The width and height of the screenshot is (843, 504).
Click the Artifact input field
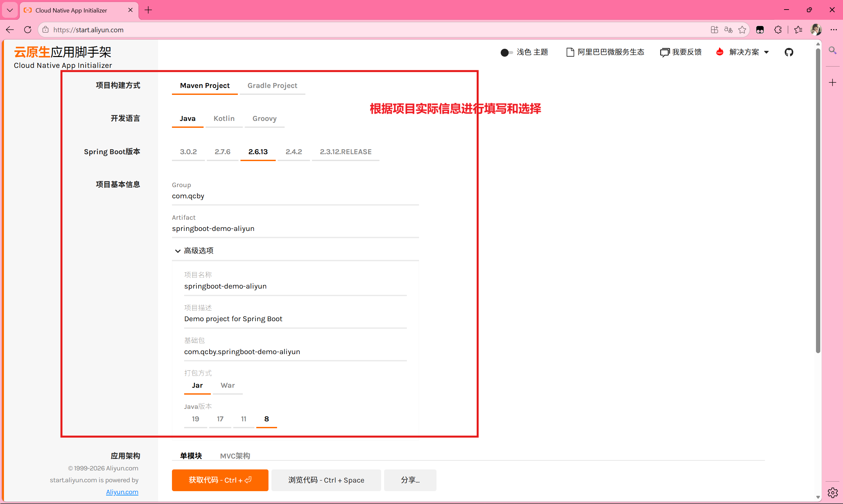click(x=295, y=229)
